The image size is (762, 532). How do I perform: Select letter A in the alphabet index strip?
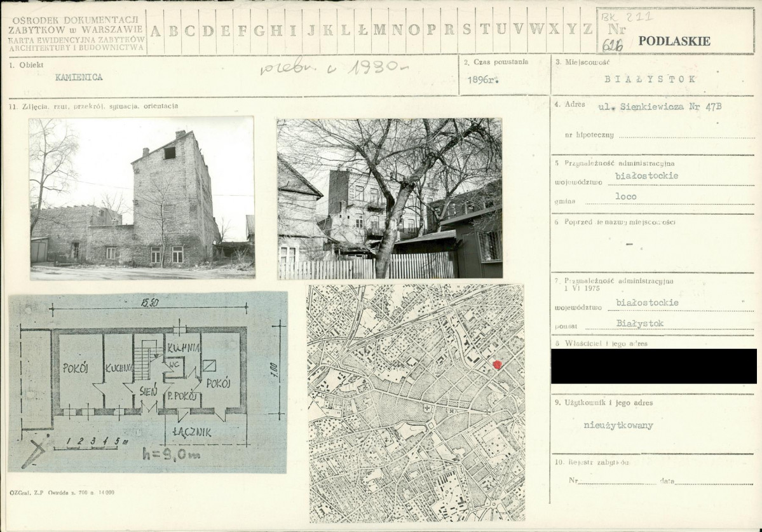click(x=156, y=30)
